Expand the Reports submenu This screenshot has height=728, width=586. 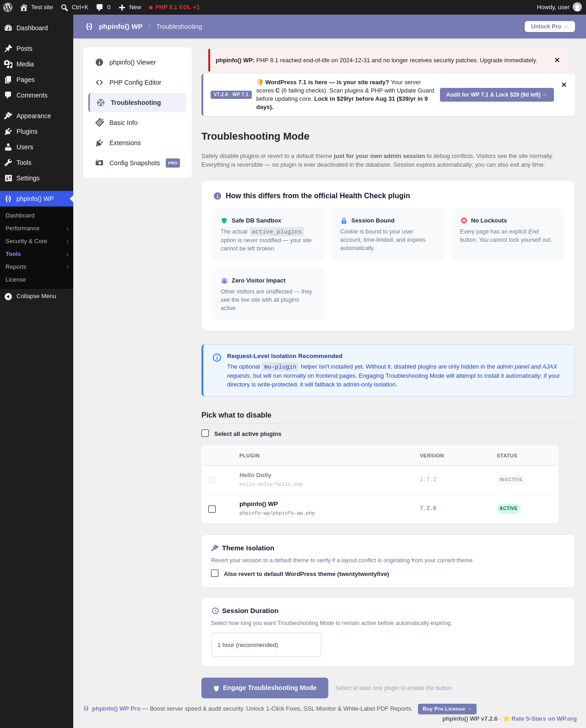point(67,267)
